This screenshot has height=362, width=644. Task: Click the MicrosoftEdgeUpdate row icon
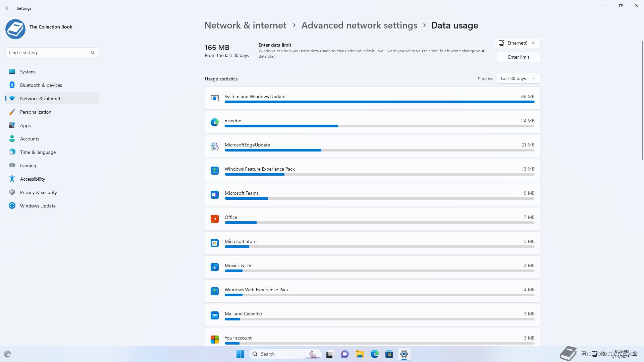[215, 146]
